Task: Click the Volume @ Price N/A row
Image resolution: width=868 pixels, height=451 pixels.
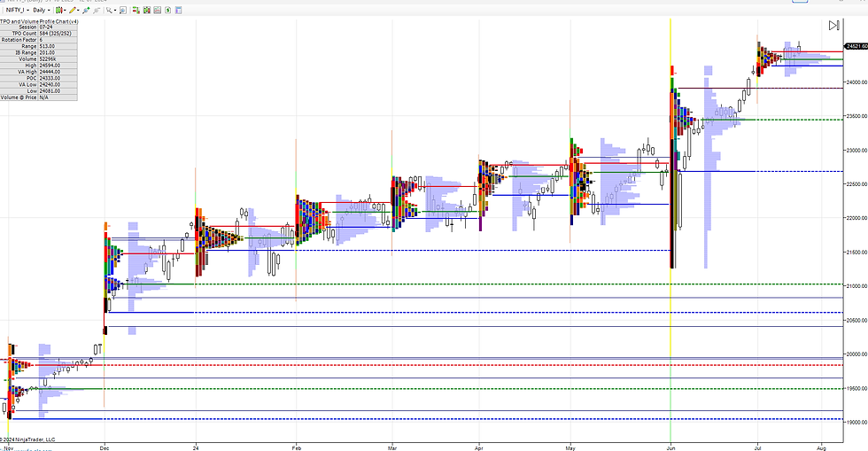Action: pos(39,97)
